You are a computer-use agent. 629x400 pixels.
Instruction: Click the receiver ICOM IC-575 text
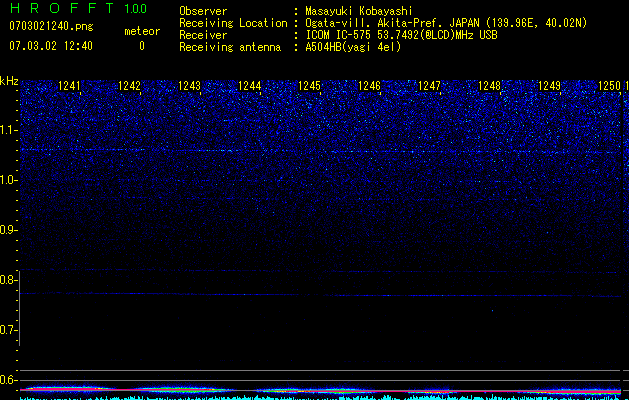[x=401, y=35]
